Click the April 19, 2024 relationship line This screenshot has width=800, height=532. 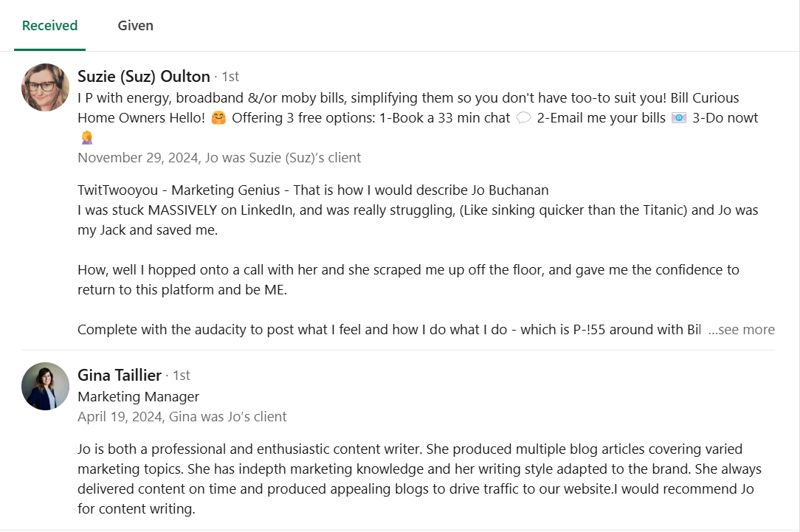182,417
